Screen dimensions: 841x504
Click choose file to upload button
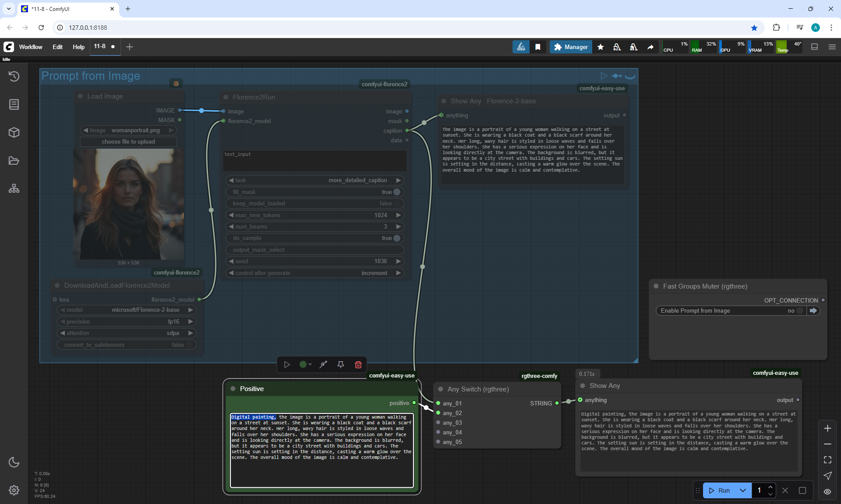(x=128, y=142)
